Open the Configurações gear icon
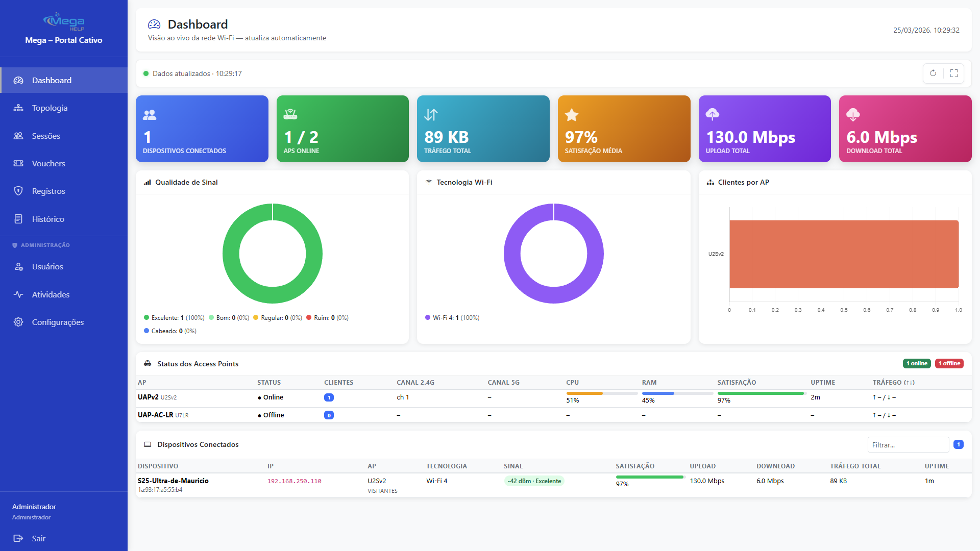The image size is (980, 551). tap(18, 322)
